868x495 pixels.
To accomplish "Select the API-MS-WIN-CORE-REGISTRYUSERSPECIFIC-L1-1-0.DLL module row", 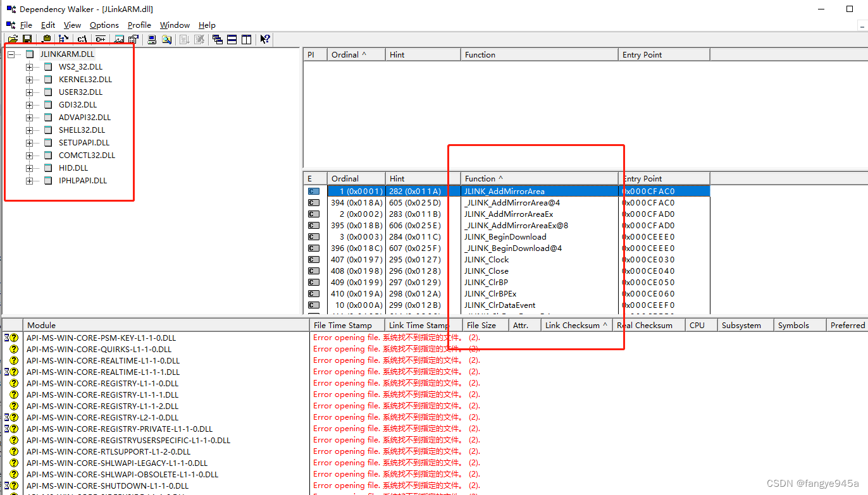I will (x=434, y=440).
